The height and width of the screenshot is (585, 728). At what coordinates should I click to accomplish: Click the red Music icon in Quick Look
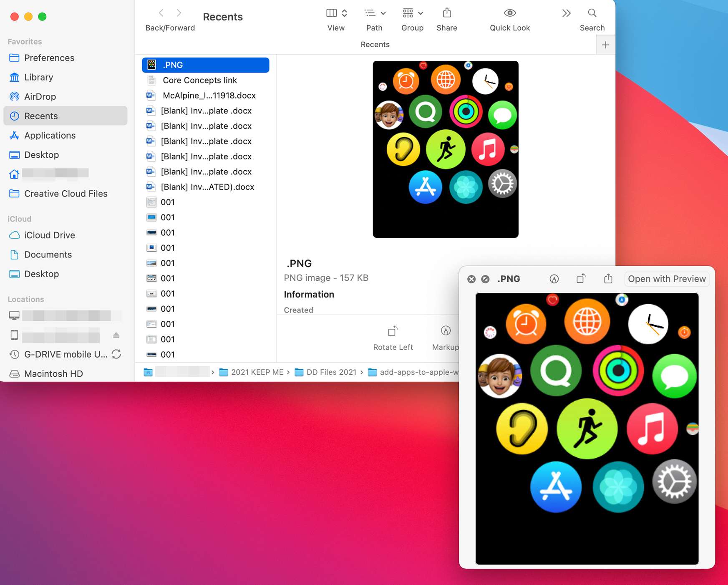tap(652, 429)
